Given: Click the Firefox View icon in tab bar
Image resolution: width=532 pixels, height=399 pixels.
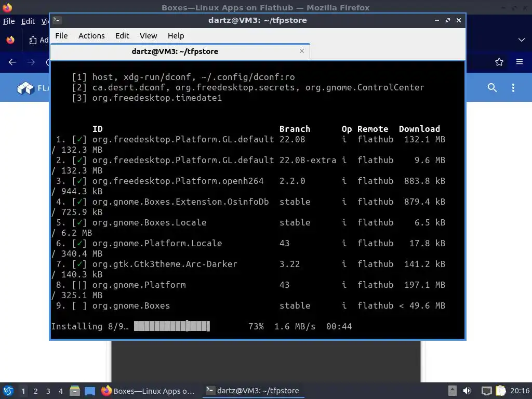Looking at the screenshot, I should [x=10, y=40].
